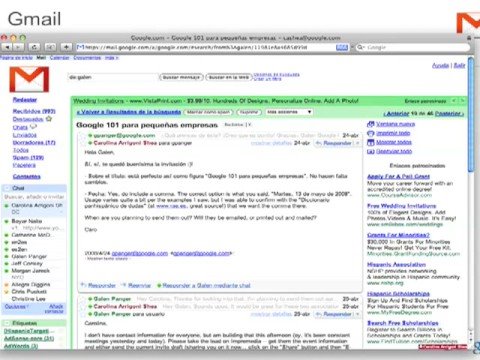Image resolution: width=480 pixels, height=360 pixels.
Task: Click the RSS badge in address bar
Action: click(x=342, y=47)
